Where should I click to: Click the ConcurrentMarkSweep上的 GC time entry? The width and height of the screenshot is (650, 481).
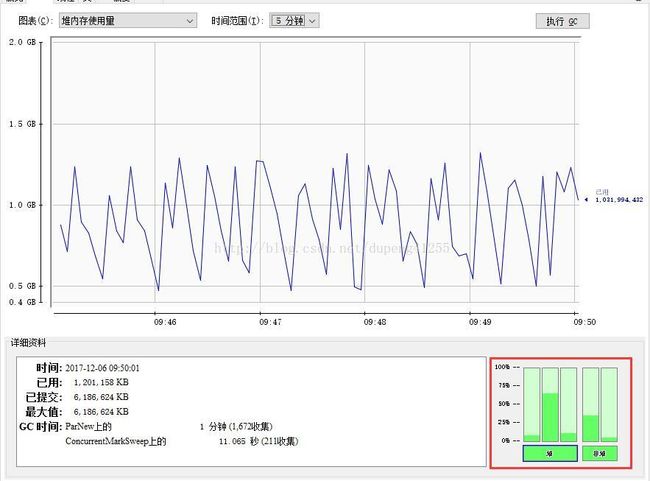click(116, 441)
